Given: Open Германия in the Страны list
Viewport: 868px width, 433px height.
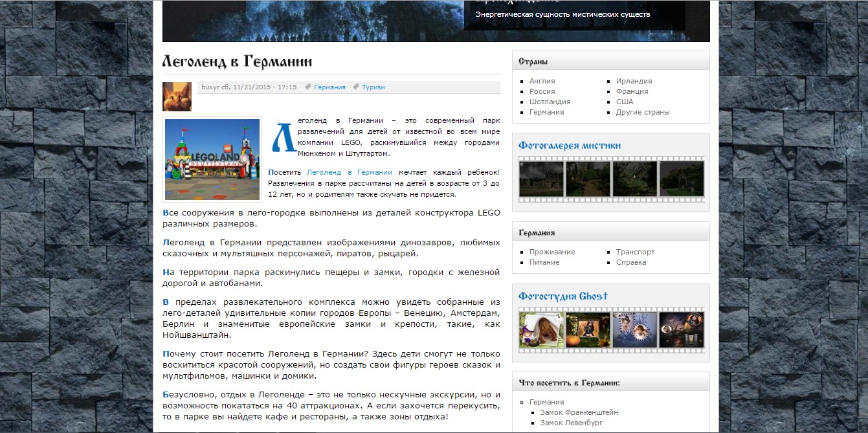Looking at the screenshot, I should pos(546,112).
